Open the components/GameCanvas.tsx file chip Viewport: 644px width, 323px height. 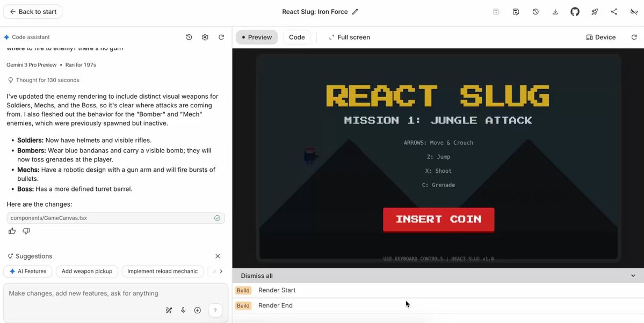tap(115, 218)
